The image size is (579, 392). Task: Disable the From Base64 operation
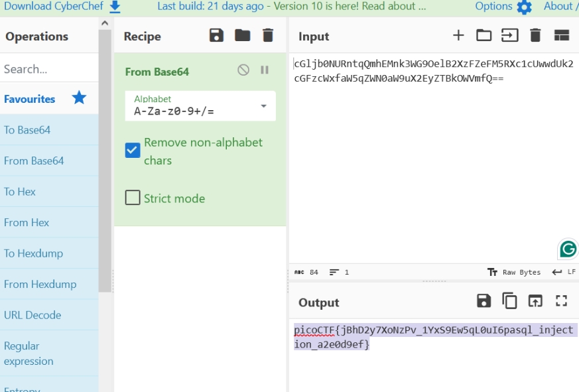click(x=243, y=70)
